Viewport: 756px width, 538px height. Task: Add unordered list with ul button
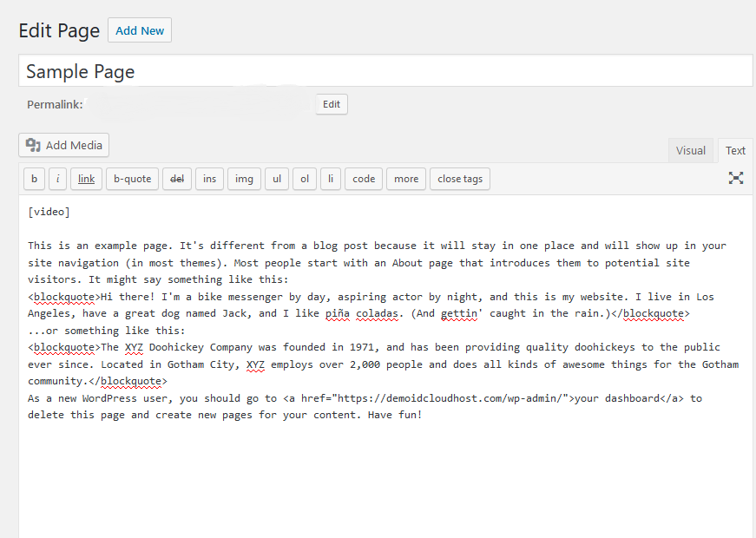coord(277,179)
